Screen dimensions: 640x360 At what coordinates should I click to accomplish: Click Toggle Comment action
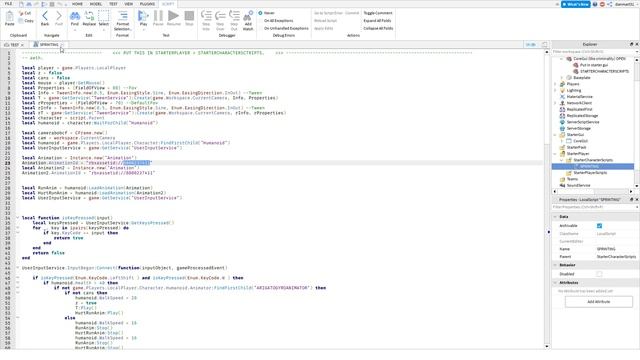tap(378, 13)
